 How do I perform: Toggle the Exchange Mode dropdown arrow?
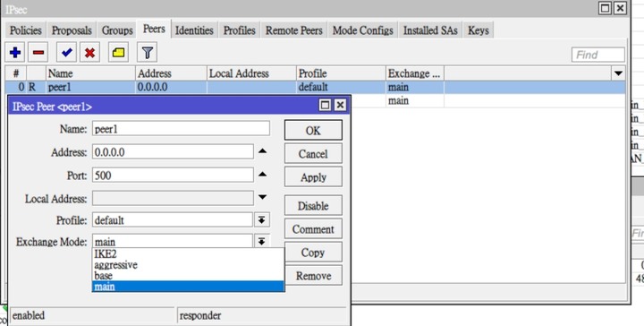pos(261,241)
